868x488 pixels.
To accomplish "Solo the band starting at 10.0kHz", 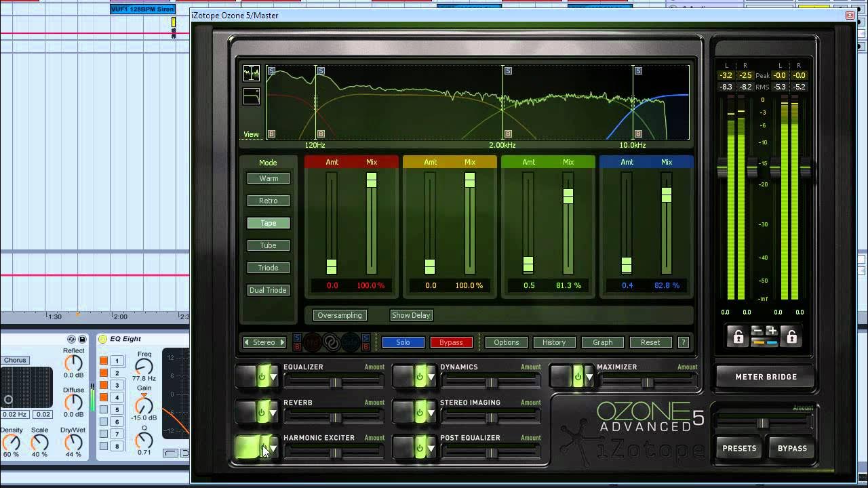I will click(x=639, y=70).
